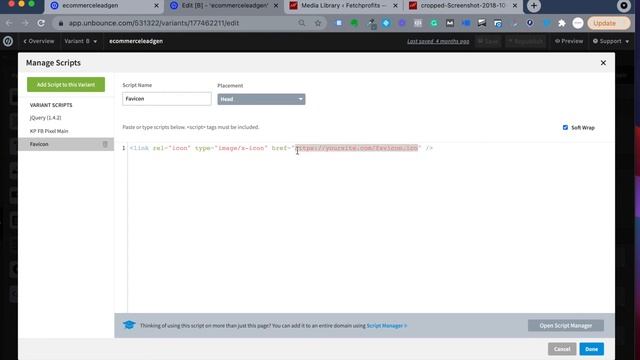Click the ecommerceleadgen page title
The image size is (640, 360).
point(136,41)
